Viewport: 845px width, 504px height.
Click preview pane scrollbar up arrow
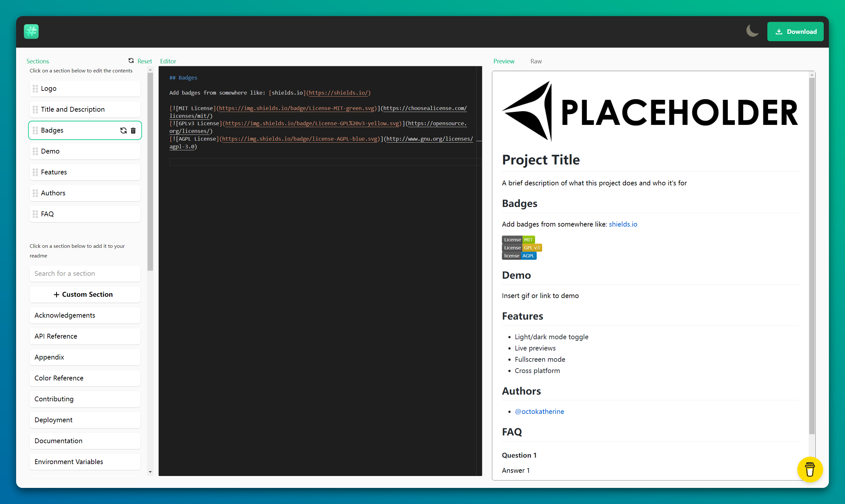pyautogui.click(x=812, y=75)
